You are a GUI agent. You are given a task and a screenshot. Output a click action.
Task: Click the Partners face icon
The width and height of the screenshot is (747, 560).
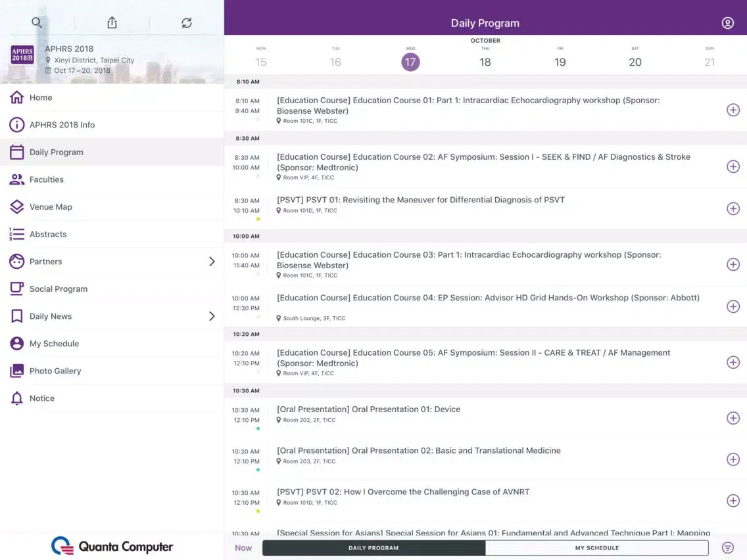(16, 262)
